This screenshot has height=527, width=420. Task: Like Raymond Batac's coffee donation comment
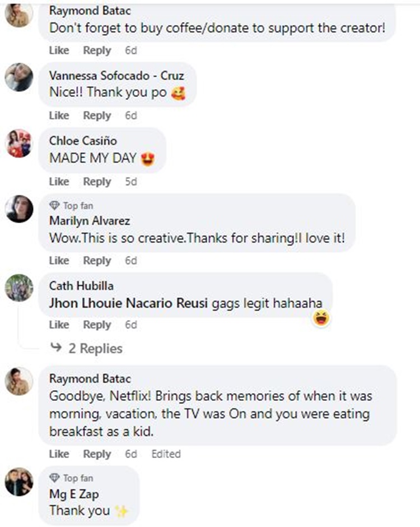59,50
